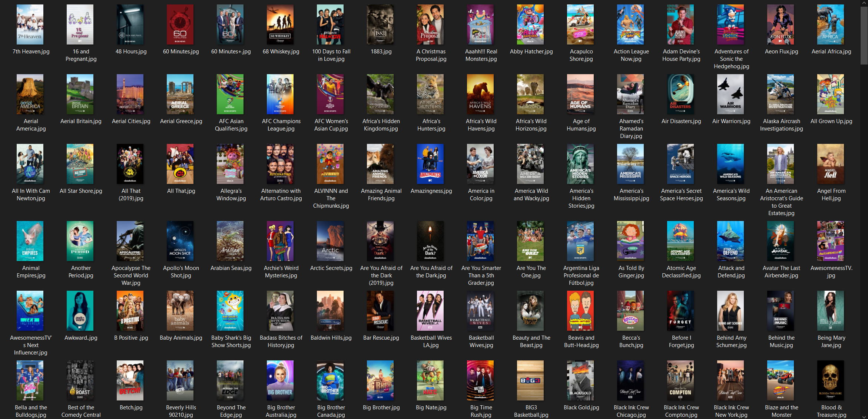Select 1883.jpg file icon
The image size is (868, 419).
coord(380,24)
